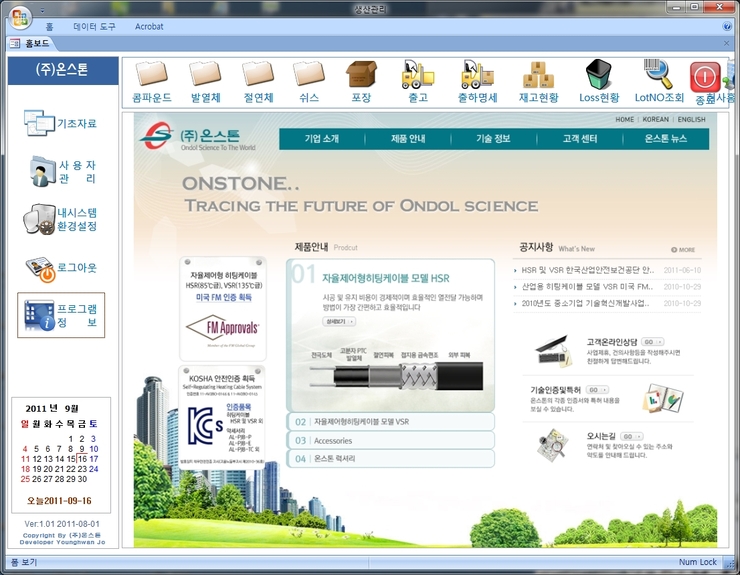Expand 02 자율제어형히팅케이블 모델 VSR
Screen dimensions: 740x575
[391, 422]
